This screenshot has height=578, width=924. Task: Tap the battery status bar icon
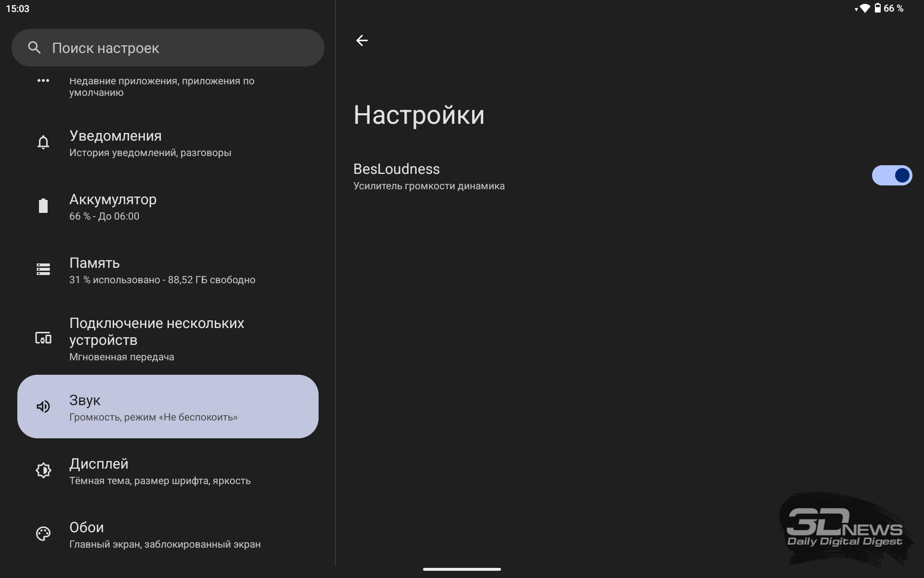click(x=877, y=8)
